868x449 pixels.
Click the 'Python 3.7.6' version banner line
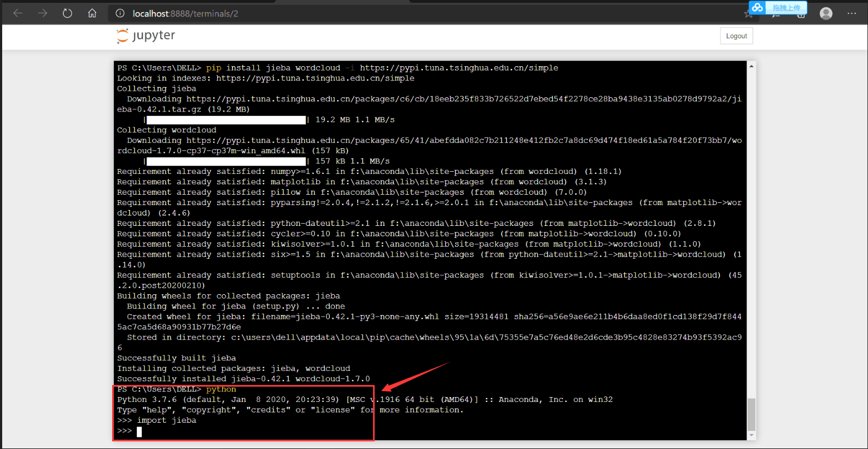pos(365,400)
